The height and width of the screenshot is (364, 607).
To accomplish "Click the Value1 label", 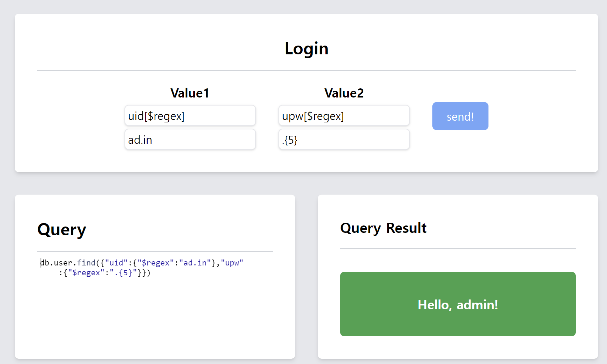I will coord(190,93).
